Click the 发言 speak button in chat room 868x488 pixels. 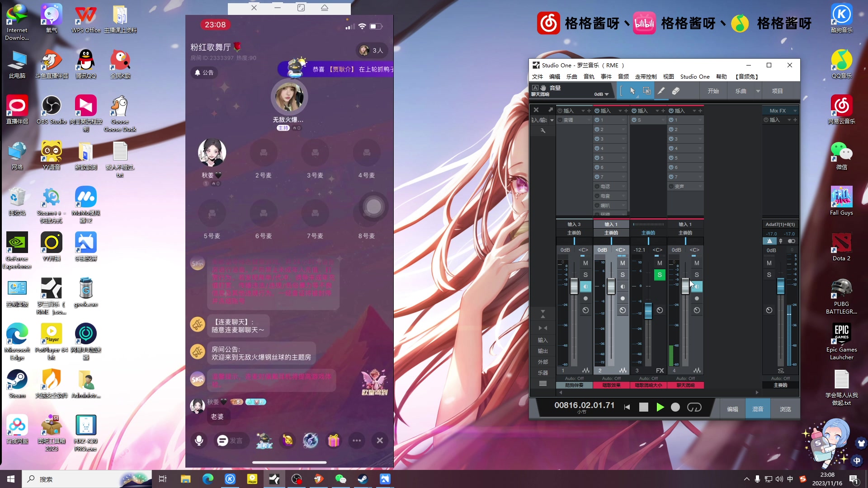pos(231,440)
